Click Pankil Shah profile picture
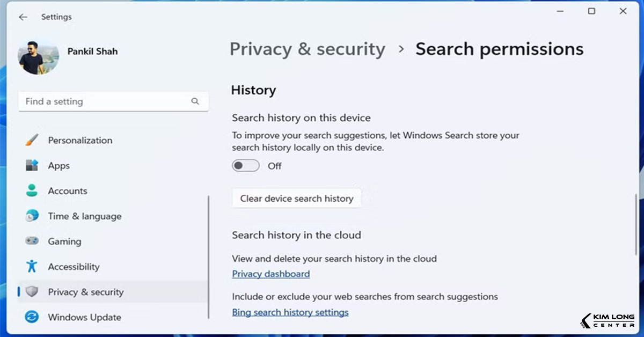Screen dimensions: 644x337 pyautogui.click(x=38, y=57)
